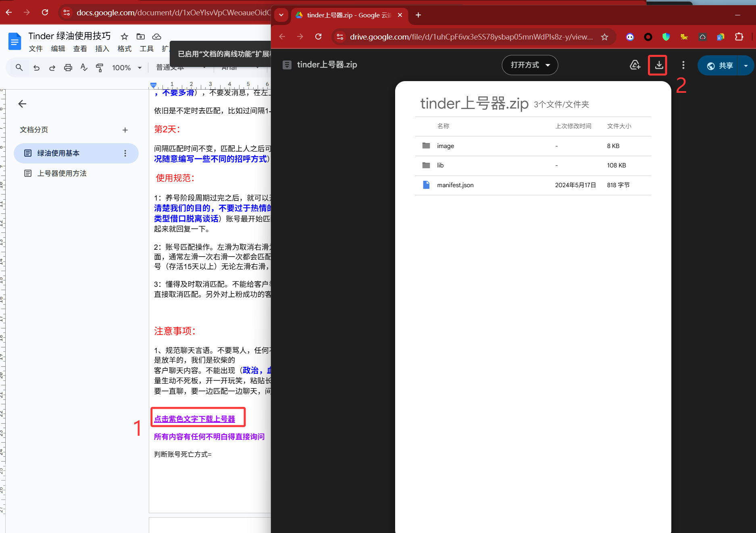The height and width of the screenshot is (533, 756).
Task: Add a new document tab with plus
Action: tap(125, 130)
